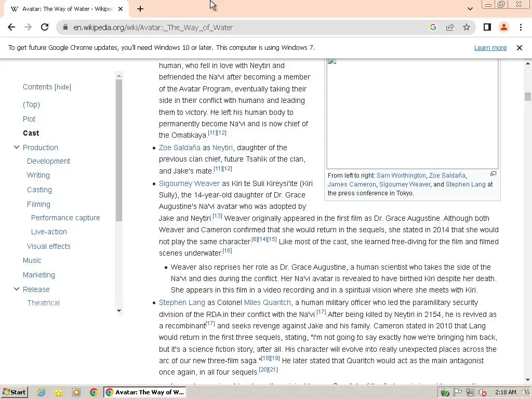Viewport: 532px width, 399px height.
Task: Click the contents sidebar scrollbar thumb
Action: coord(119,150)
